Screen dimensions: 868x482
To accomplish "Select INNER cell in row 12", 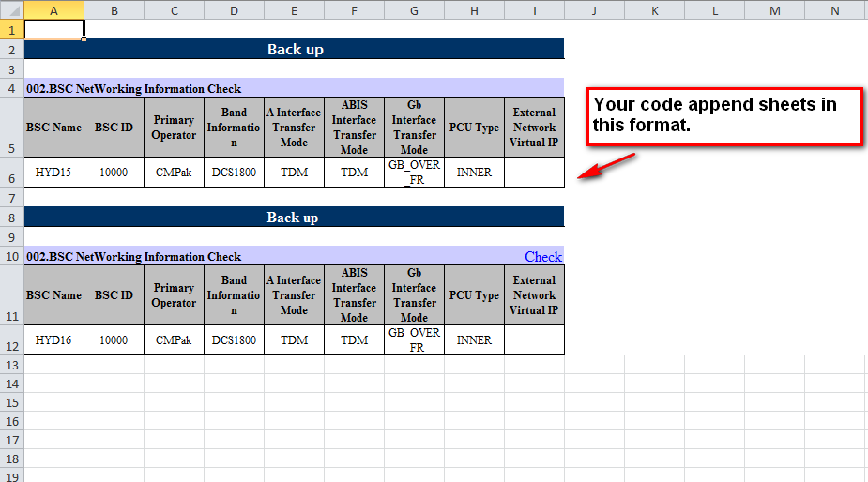I will [475, 339].
